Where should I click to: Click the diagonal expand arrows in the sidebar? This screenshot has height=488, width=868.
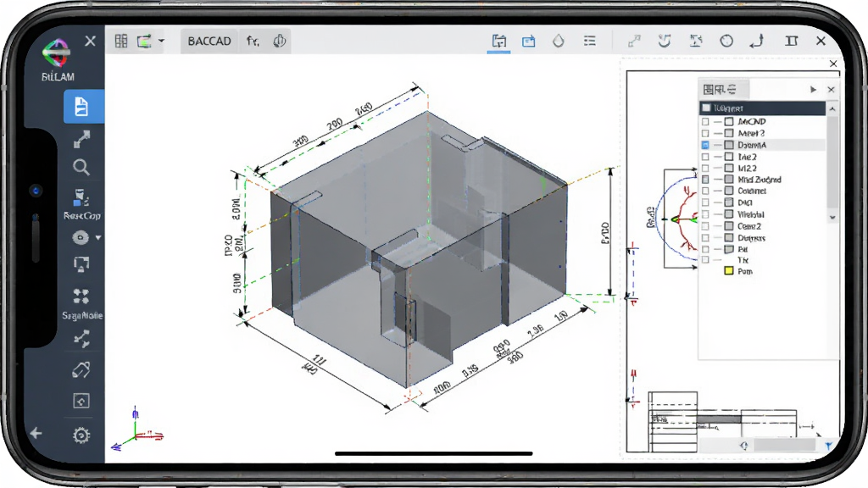[81, 139]
